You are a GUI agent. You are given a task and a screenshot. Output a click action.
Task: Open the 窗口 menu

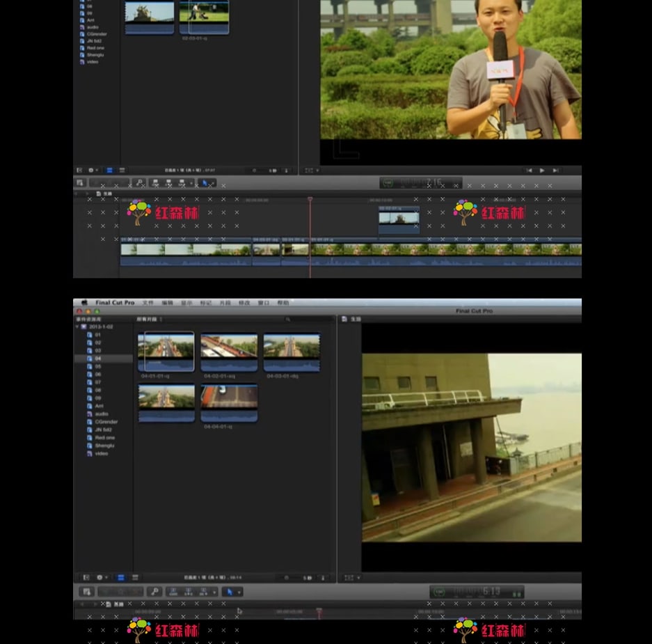(x=264, y=302)
